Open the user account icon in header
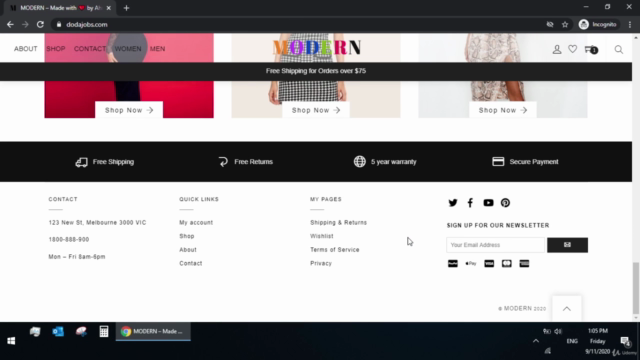The height and width of the screenshot is (360, 640). coord(557,49)
